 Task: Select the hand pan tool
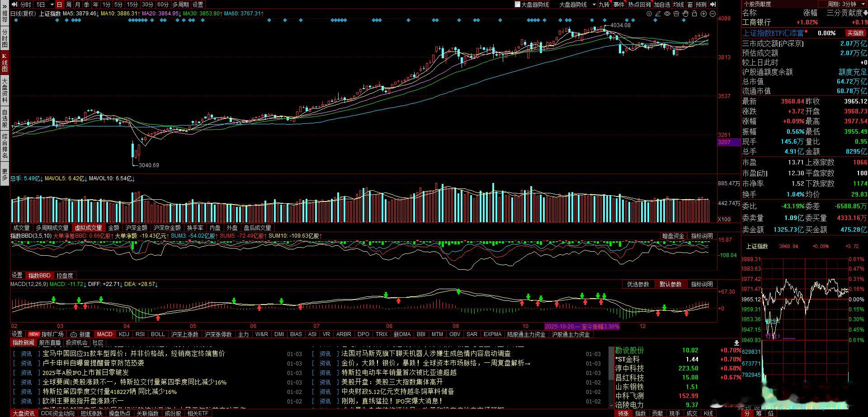pos(685,14)
